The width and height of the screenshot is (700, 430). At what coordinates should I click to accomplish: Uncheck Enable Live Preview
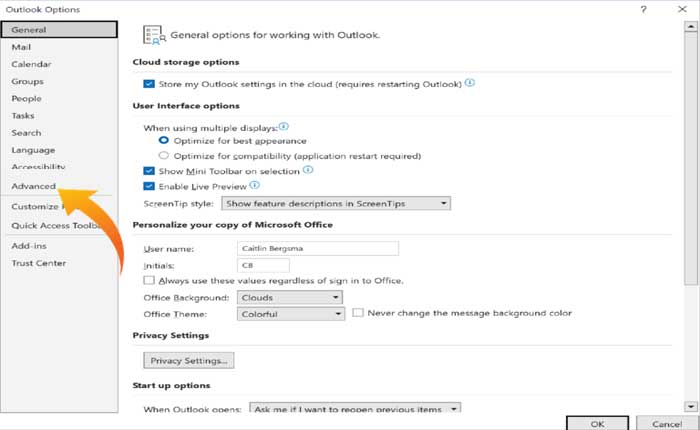click(x=150, y=186)
